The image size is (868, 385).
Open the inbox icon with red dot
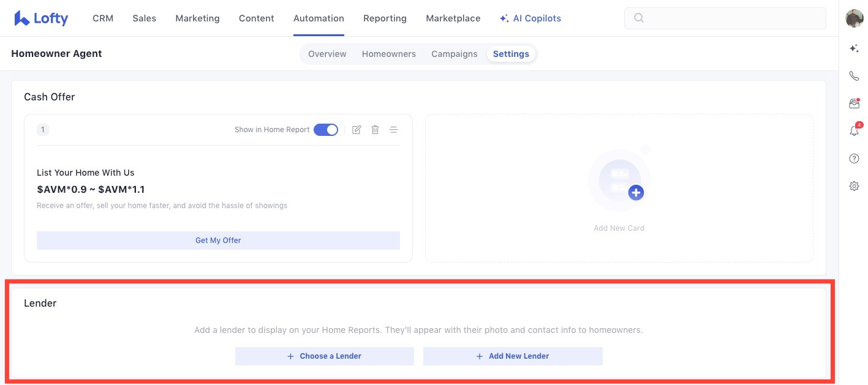pos(854,103)
